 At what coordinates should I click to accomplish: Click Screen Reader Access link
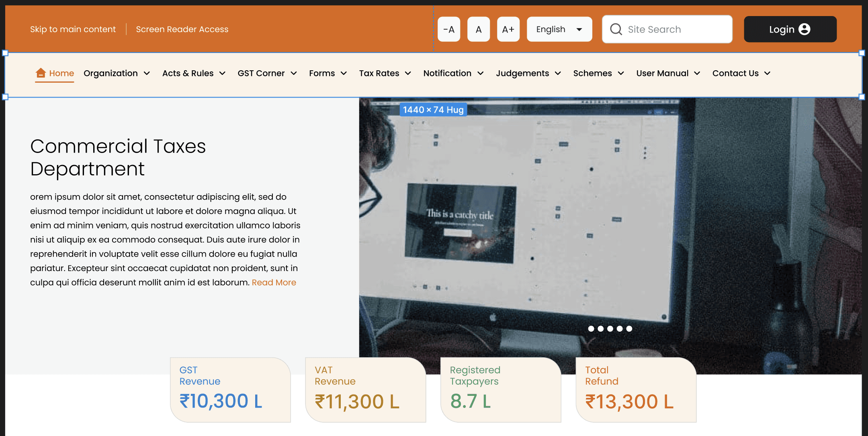coord(182,29)
